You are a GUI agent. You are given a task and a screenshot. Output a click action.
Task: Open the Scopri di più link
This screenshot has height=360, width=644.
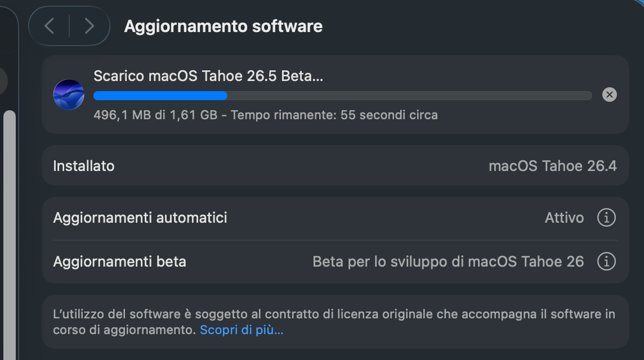(x=241, y=330)
